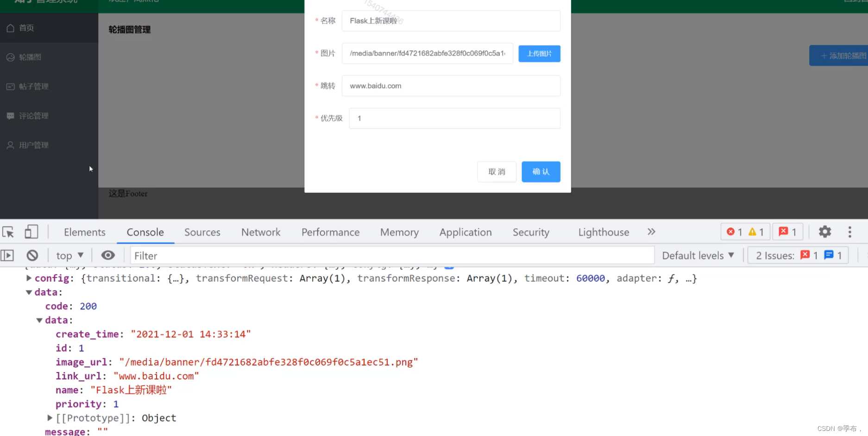
Task: Click the 名称 input field
Action: pos(451,21)
